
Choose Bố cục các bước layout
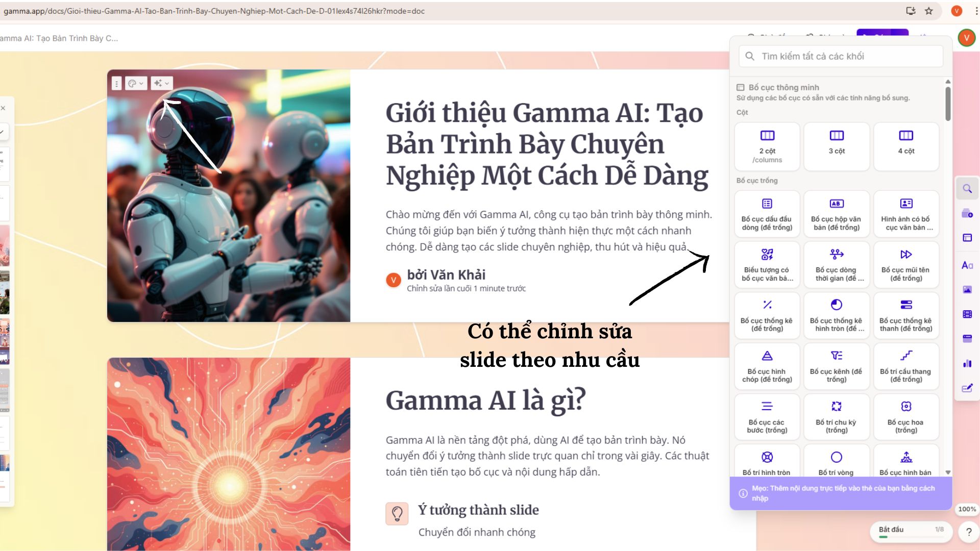[767, 417]
